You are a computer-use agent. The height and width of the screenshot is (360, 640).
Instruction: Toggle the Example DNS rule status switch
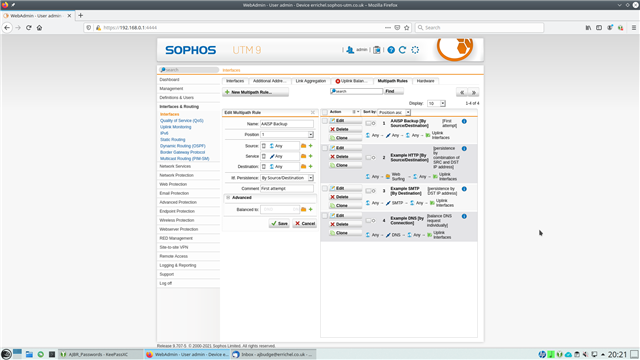[x=370, y=220]
